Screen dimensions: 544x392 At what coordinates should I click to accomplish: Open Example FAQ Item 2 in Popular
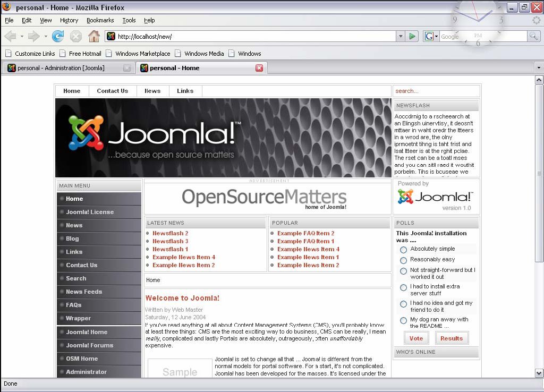(x=305, y=233)
